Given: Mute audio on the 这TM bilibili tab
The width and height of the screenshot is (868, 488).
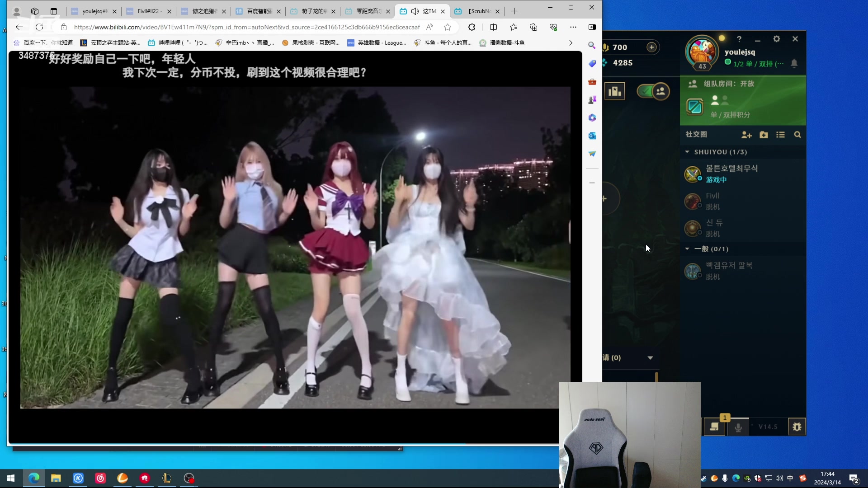Looking at the screenshot, I should click(415, 11).
